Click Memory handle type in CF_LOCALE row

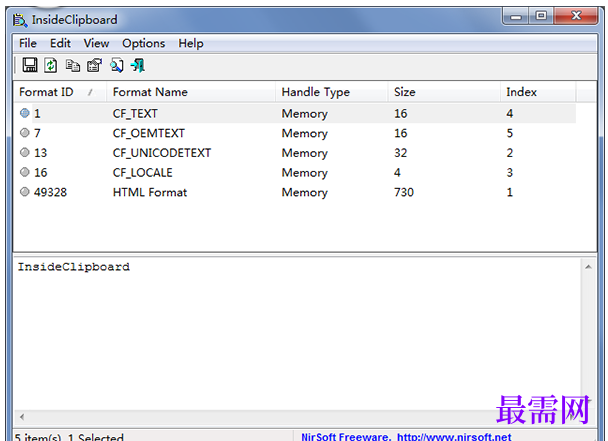coord(304,173)
